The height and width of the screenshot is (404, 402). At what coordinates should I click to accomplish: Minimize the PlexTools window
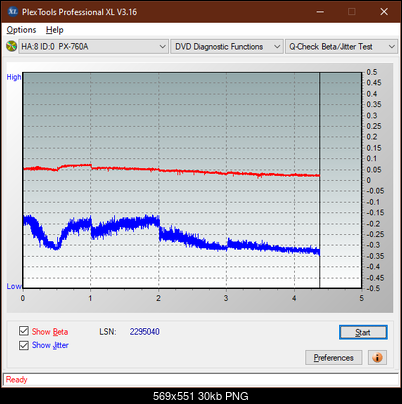click(x=320, y=12)
